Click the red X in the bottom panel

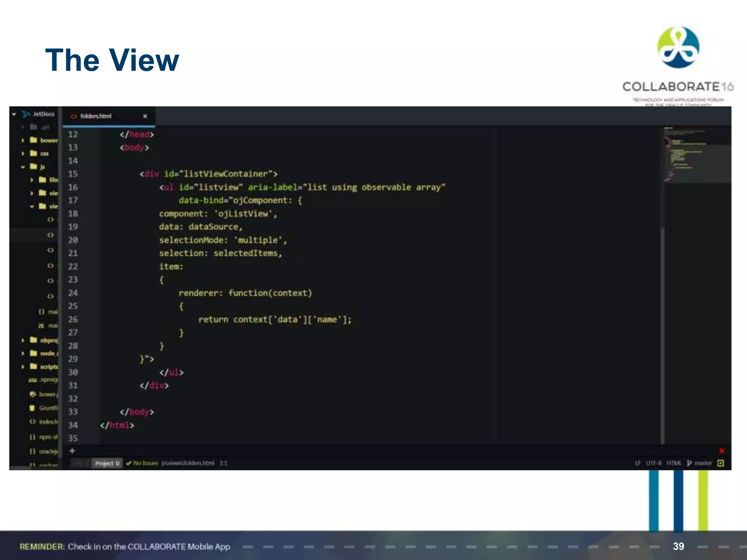(x=721, y=451)
